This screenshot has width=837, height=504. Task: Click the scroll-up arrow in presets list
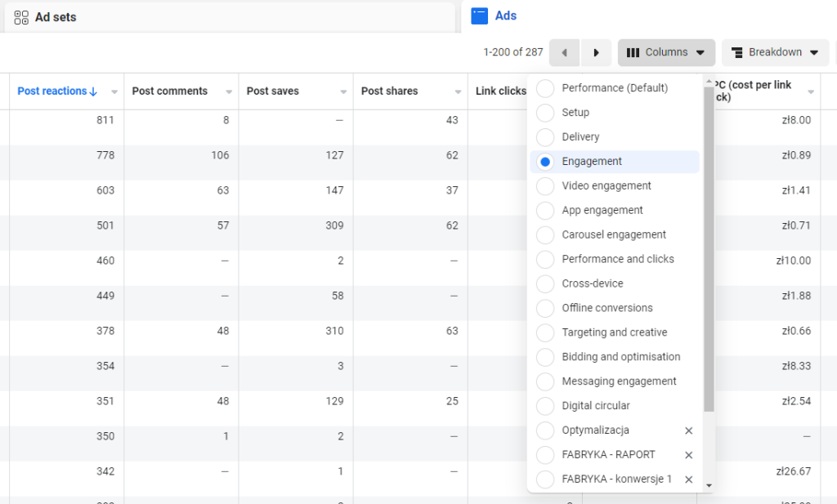click(x=709, y=82)
